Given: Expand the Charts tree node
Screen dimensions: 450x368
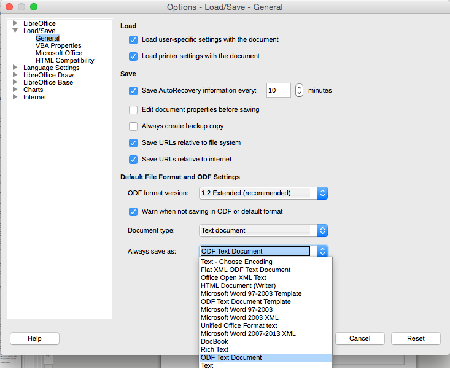Looking at the screenshot, I should coord(15,89).
